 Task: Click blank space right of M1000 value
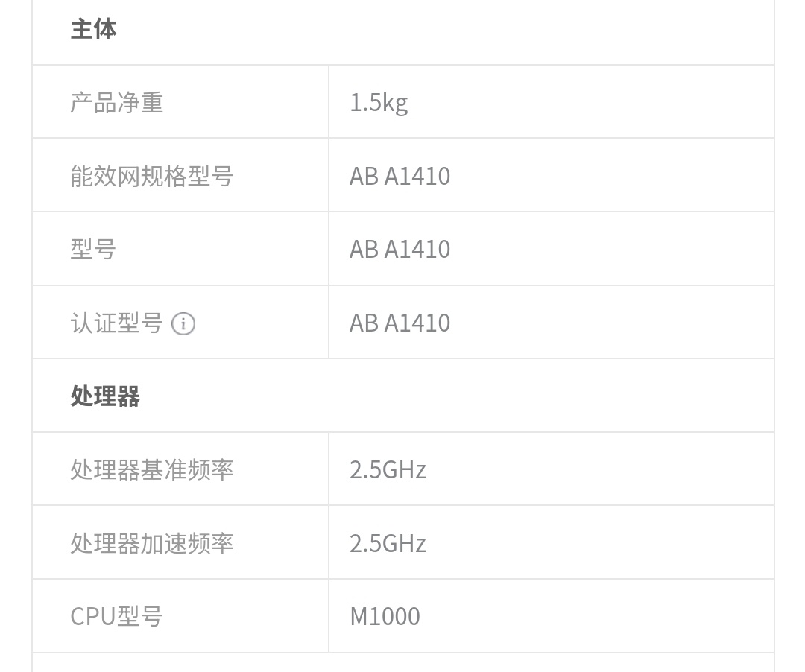[596, 617]
